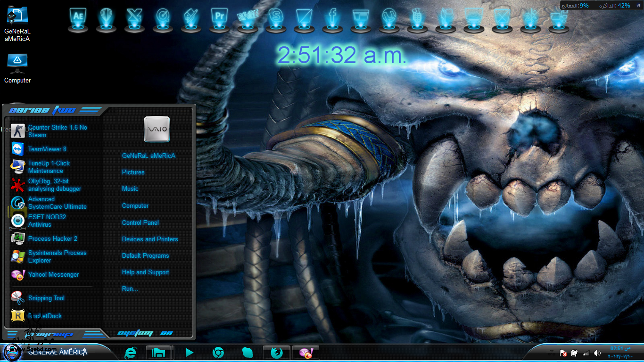644x362 pixels.
Task: Click the Skype icon in top dock
Action: 276,17
